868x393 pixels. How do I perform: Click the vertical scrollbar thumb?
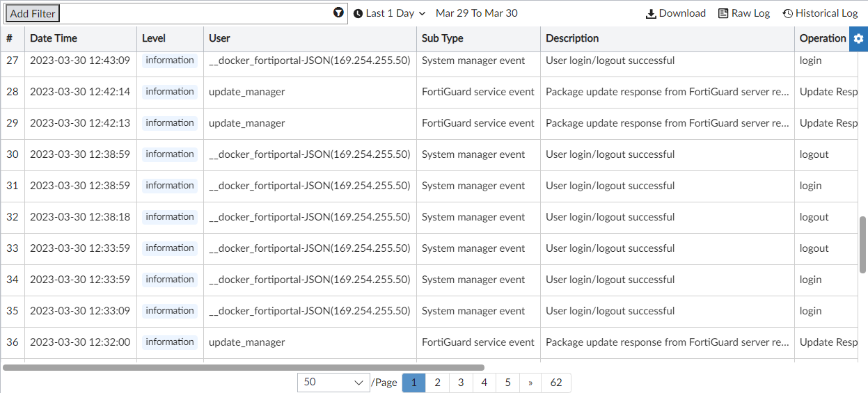click(863, 244)
